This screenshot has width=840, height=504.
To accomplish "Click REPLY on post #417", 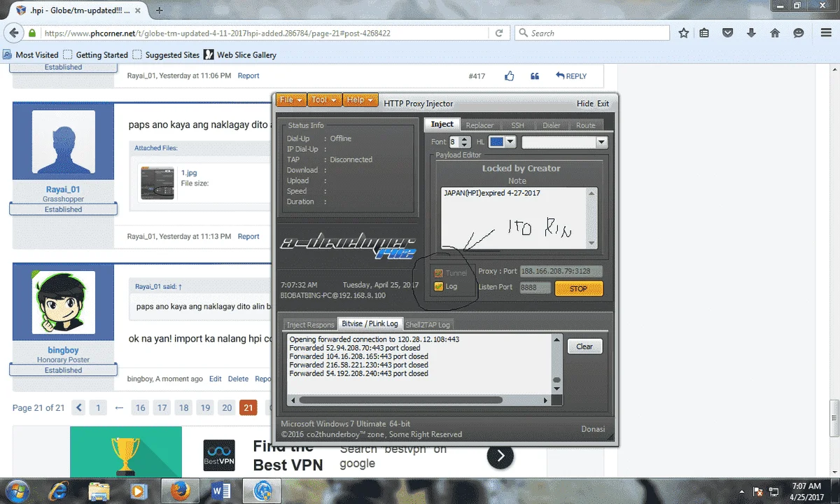I will pos(571,76).
